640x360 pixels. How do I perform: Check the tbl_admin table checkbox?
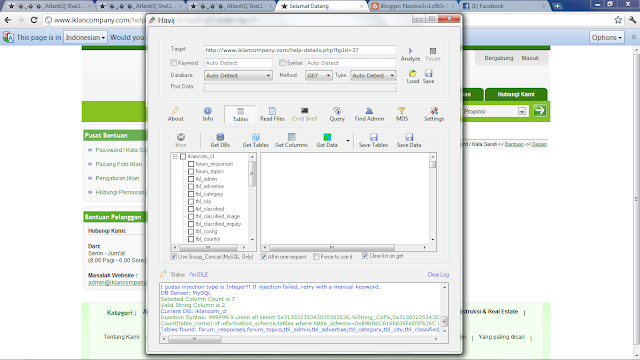[191, 179]
